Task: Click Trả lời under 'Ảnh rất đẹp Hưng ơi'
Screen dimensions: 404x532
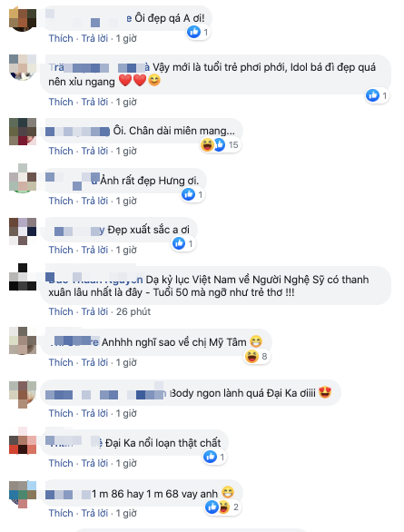Action: click(x=94, y=201)
